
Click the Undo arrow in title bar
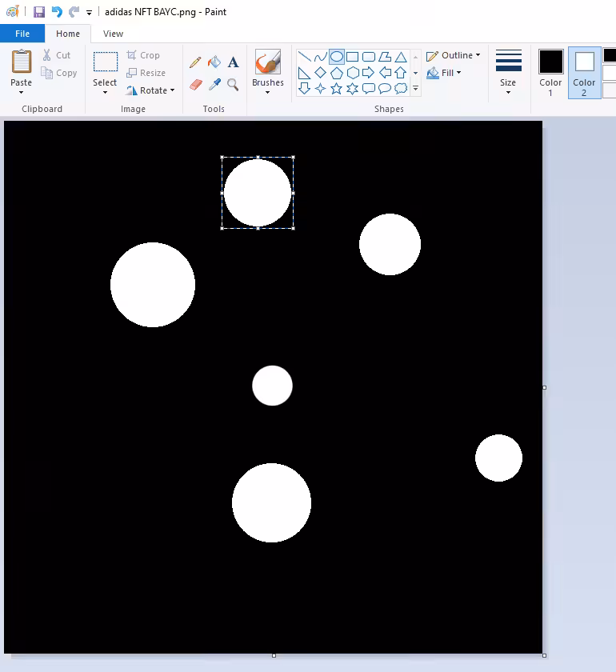pos(57,11)
